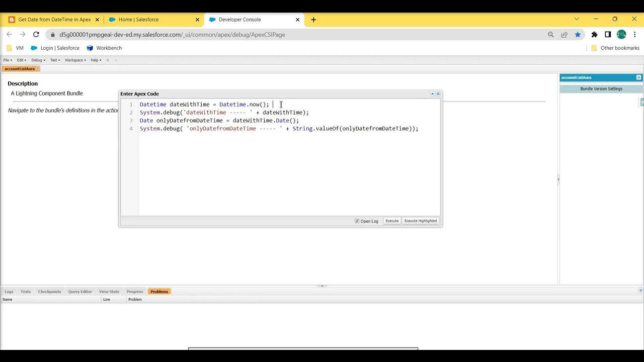This screenshot has width=644, height=362.
Task: Open the File menu dropdown
Action: [x=8, y=60]
